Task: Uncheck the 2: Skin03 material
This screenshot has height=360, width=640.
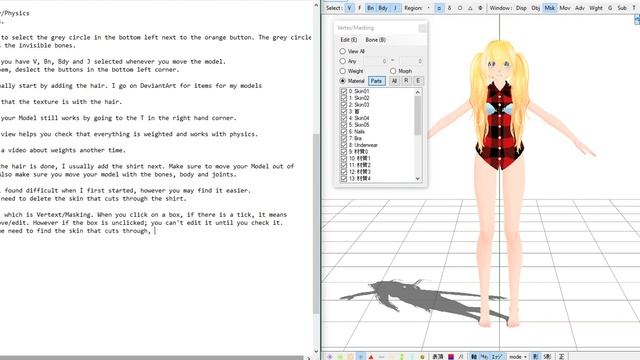Action: point(344,105)
